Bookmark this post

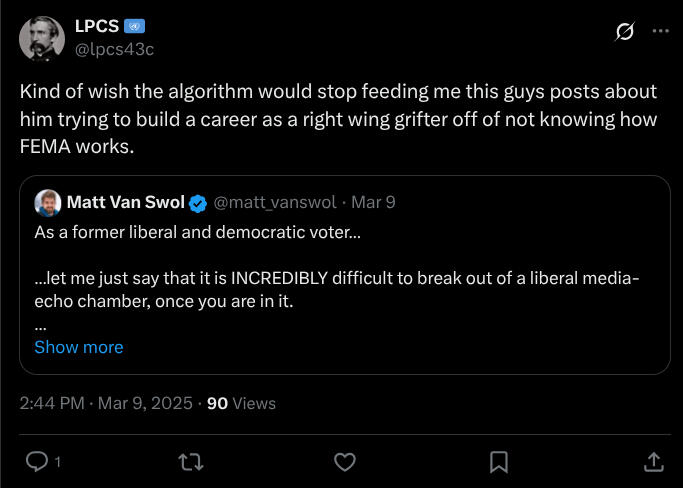pos(498,461)
